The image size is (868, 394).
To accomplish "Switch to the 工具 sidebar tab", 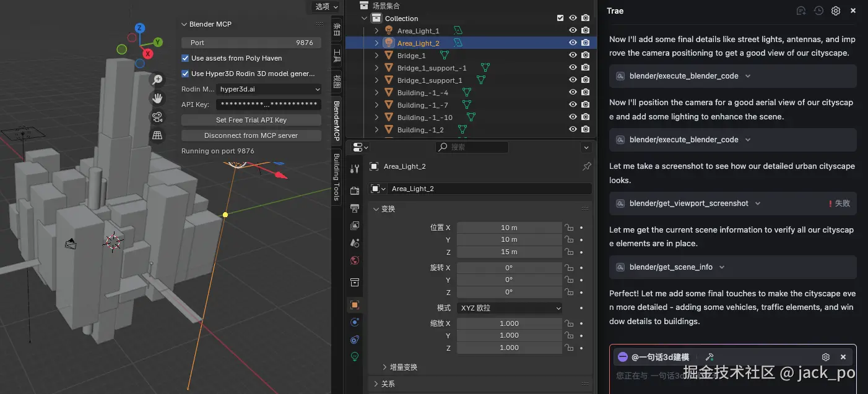I will pos(337,57).
